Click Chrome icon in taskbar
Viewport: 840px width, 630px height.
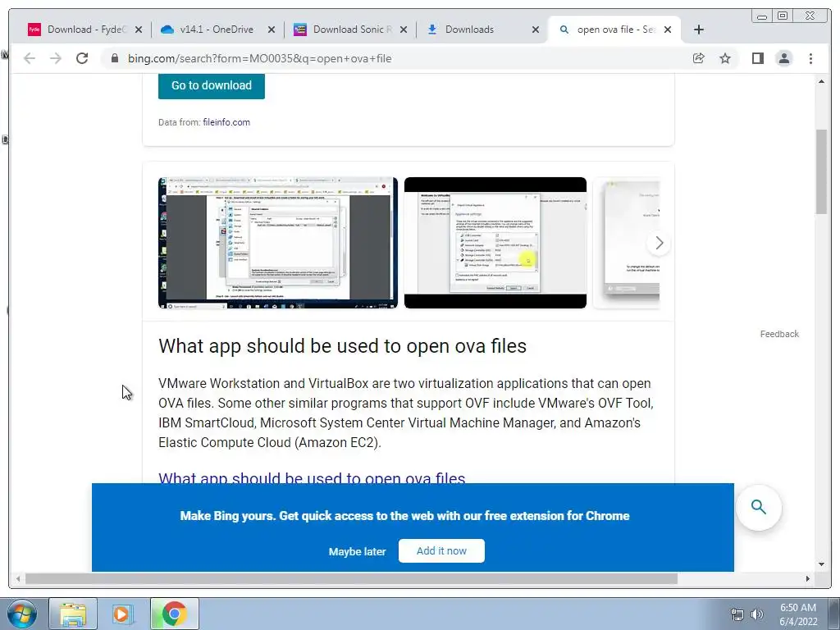pyautogui.click(x=174, y=614)
